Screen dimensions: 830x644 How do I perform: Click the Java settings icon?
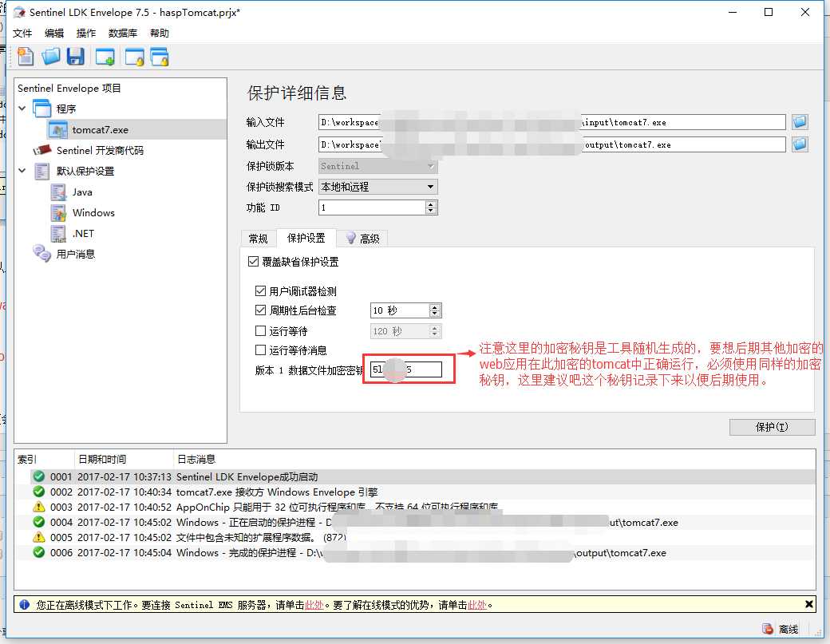click(58, 192)
